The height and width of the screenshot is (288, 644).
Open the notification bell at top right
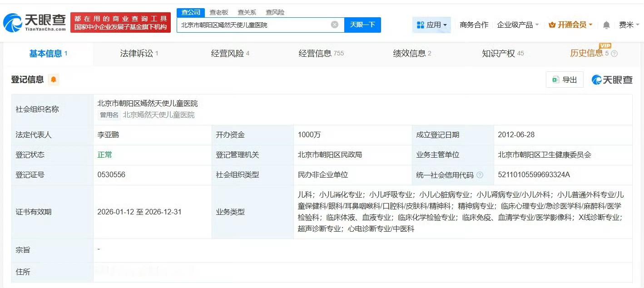point(606,25)
